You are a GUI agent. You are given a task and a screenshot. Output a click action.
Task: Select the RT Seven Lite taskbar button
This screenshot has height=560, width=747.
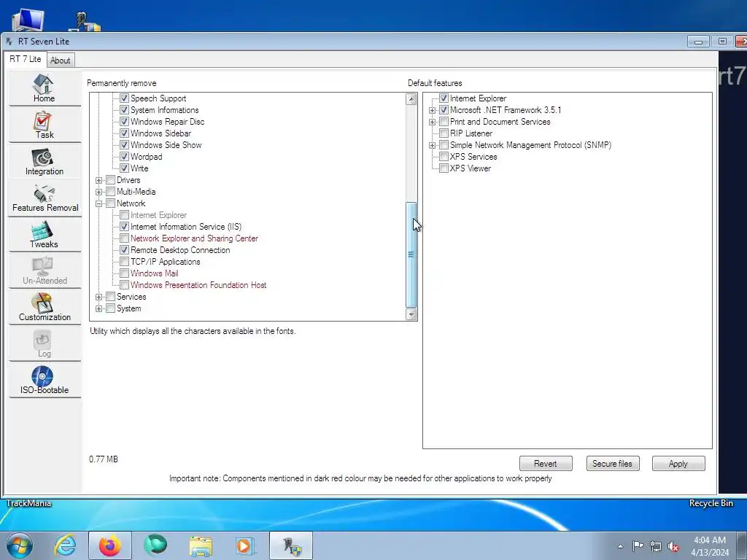[291, 545]
